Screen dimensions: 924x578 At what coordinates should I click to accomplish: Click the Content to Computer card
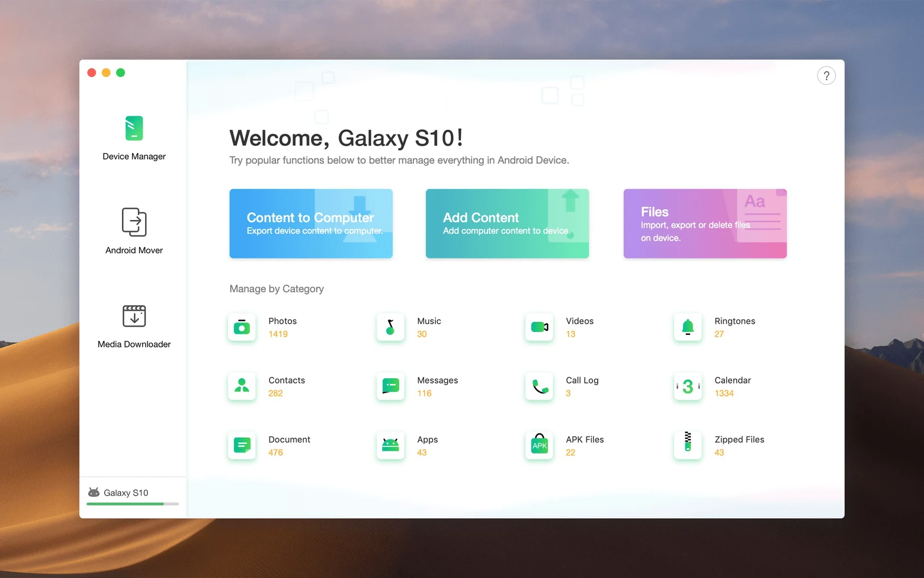(311, 223)
